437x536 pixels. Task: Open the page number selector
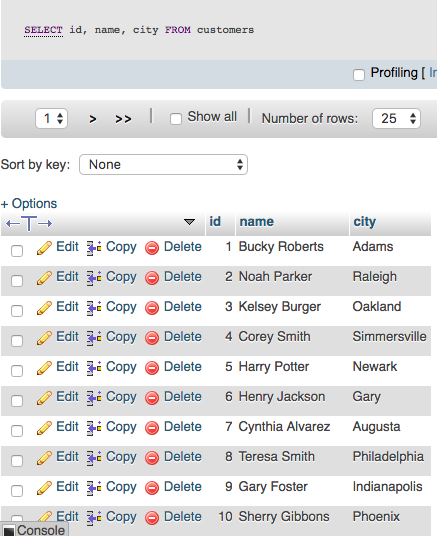click(x=51, y=119)
